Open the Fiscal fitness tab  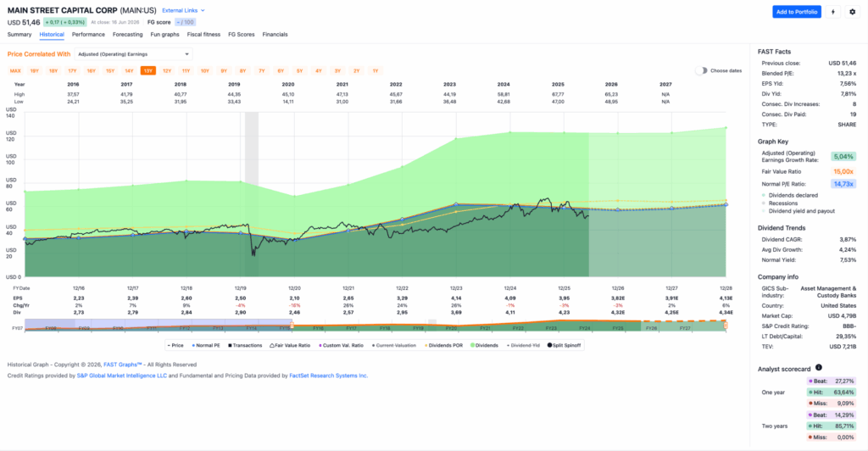tap(203, 34)
